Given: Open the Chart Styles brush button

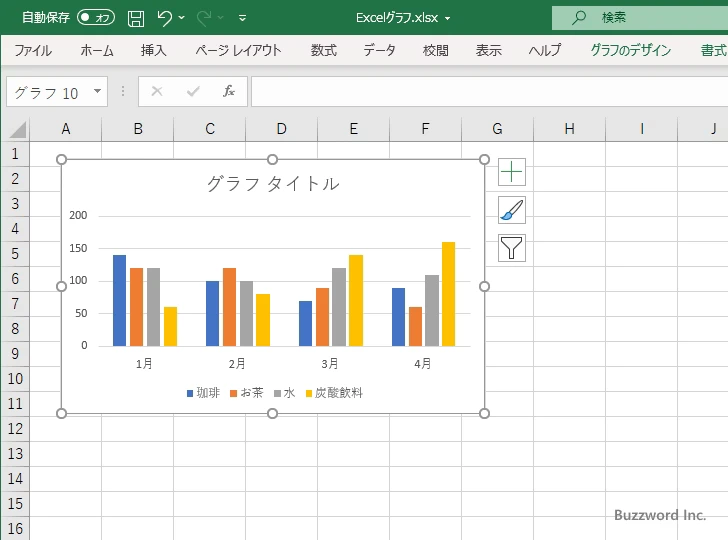Looking at the screenshot, I should tap(512, 210).
